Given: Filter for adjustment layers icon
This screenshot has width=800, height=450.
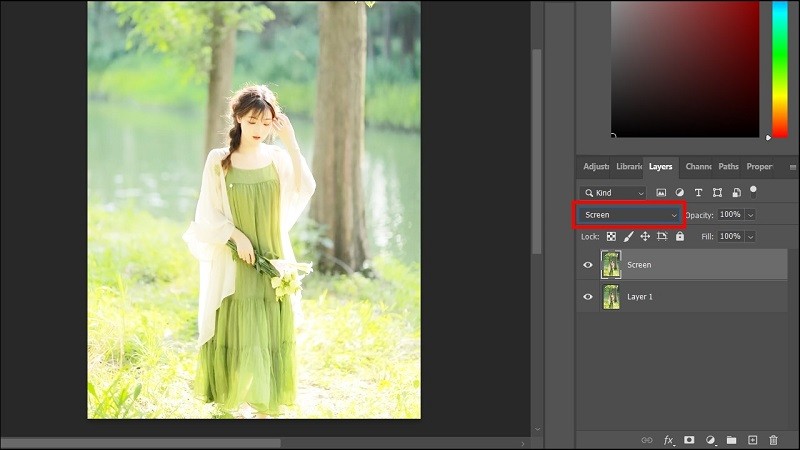Looking at the screenshot, I should (x=680, y=193).
